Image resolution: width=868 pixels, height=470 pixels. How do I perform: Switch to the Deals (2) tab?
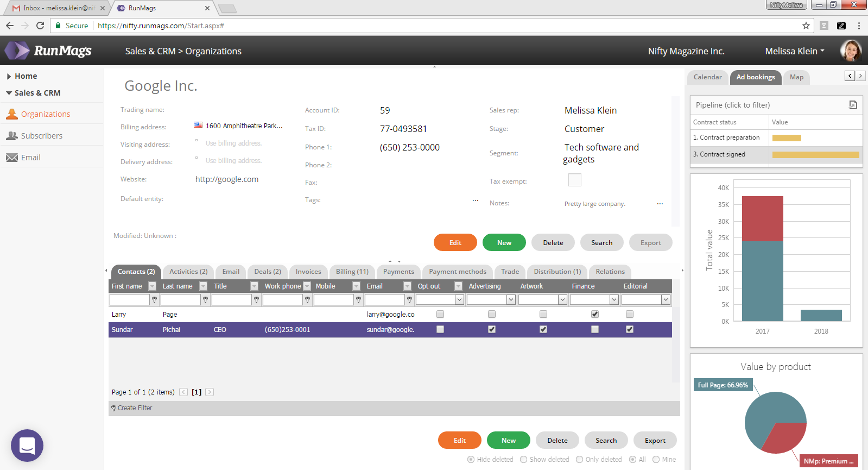point(268,272)
